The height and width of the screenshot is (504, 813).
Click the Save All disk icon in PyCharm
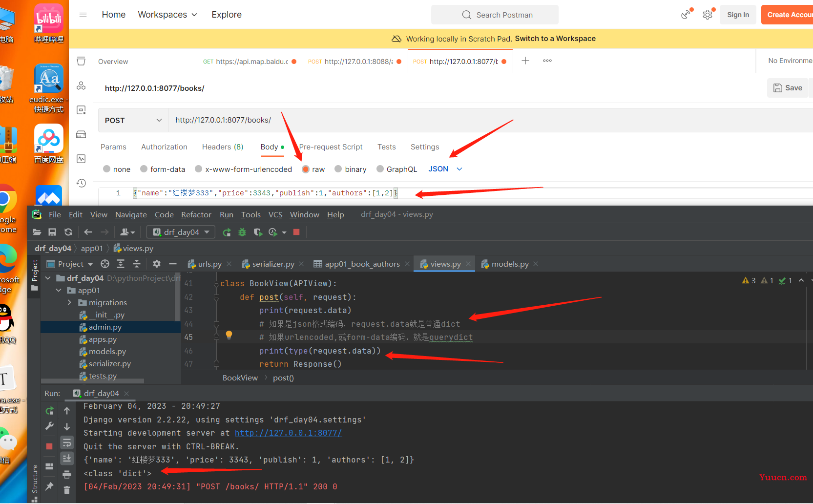coord(52,232)
